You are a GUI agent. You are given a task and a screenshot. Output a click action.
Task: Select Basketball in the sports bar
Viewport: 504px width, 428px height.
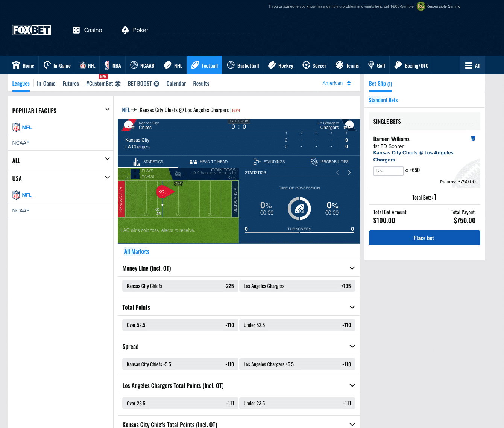point(243,65)
